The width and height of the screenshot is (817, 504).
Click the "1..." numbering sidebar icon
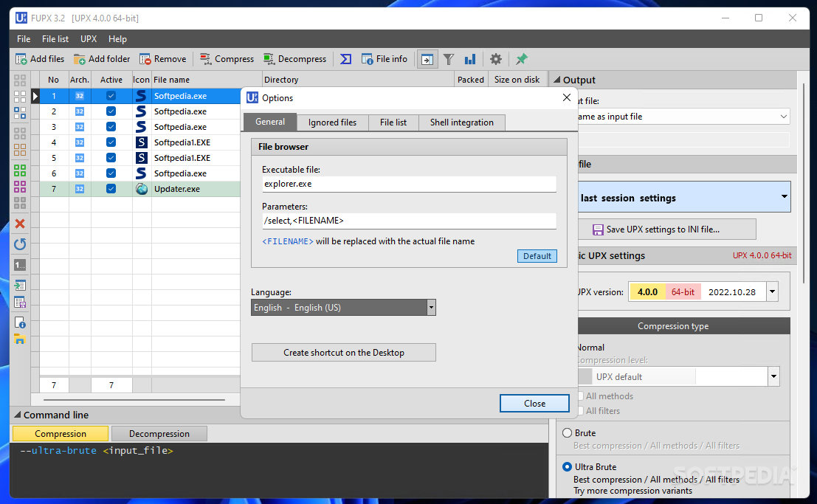(20, 265)
